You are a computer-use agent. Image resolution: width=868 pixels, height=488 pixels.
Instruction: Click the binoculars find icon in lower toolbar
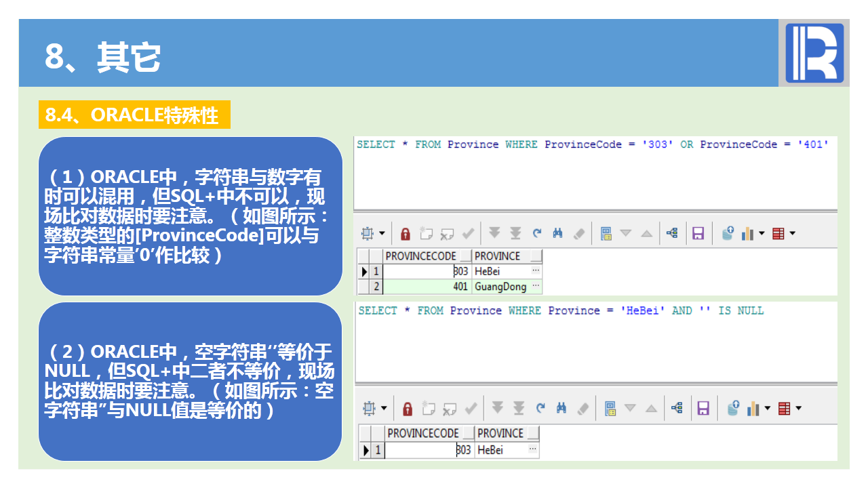561,408
